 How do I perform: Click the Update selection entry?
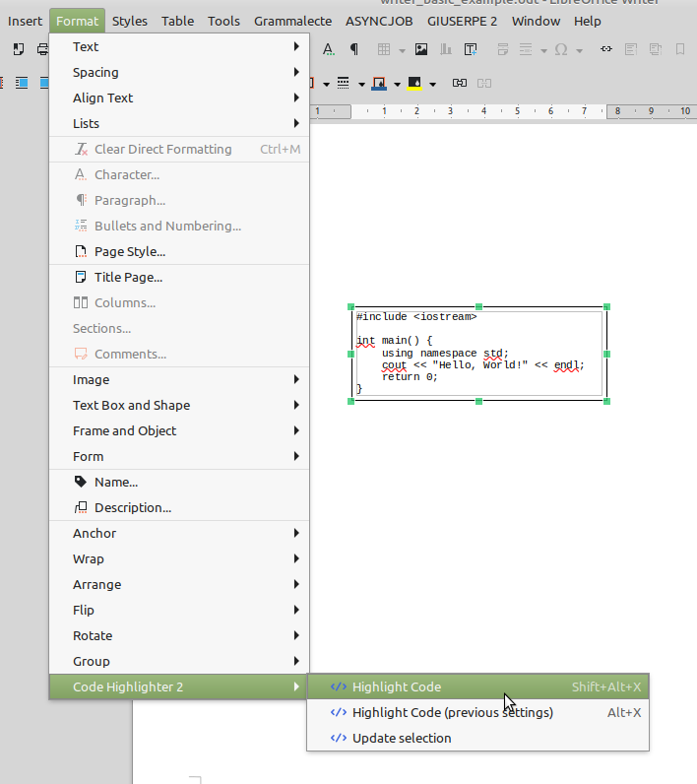pos(402,738)
